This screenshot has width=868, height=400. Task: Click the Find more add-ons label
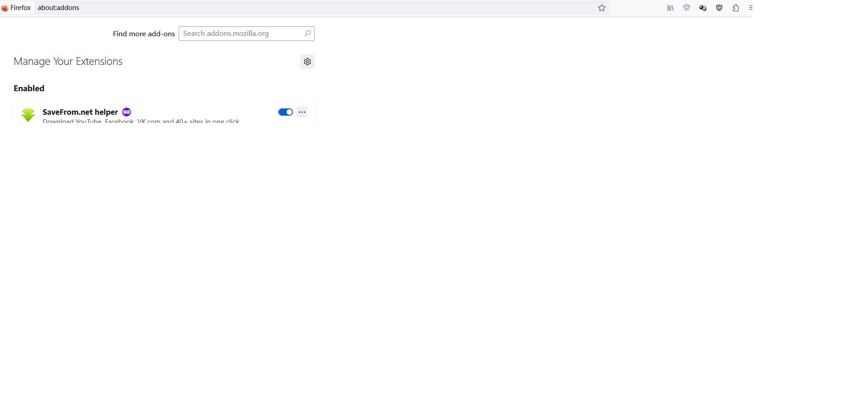pyautogui.click(x=144, y=34)
